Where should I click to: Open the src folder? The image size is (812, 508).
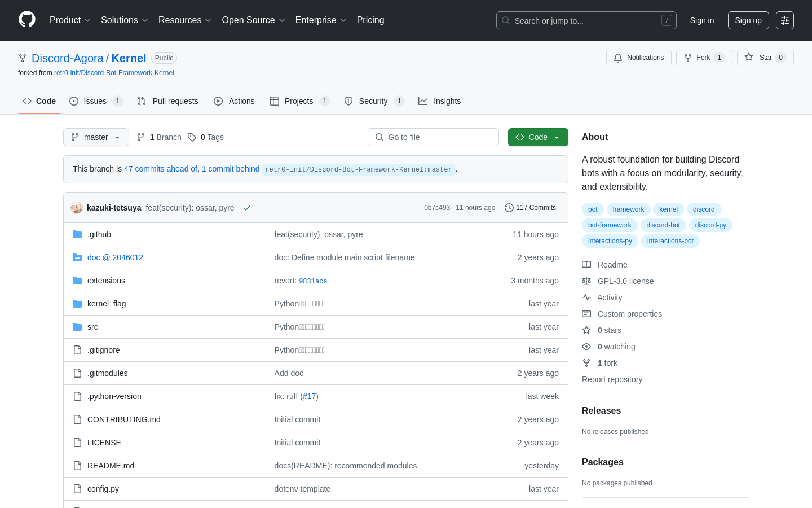[x=92, y=327]
